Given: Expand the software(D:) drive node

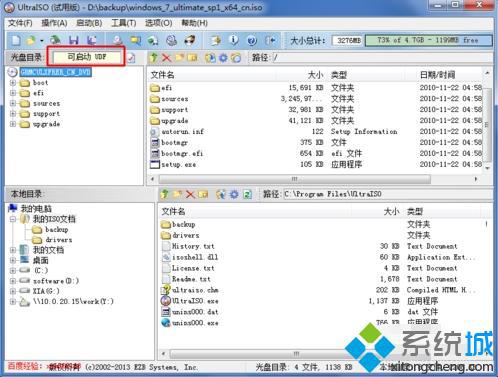Looking at the screenshot, I should pyautogui.click(x=13, y=281).
